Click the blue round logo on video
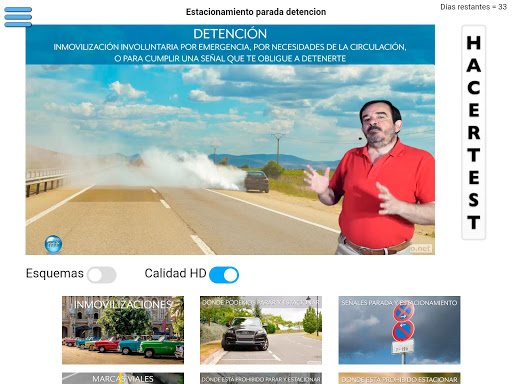 (53, 244)
